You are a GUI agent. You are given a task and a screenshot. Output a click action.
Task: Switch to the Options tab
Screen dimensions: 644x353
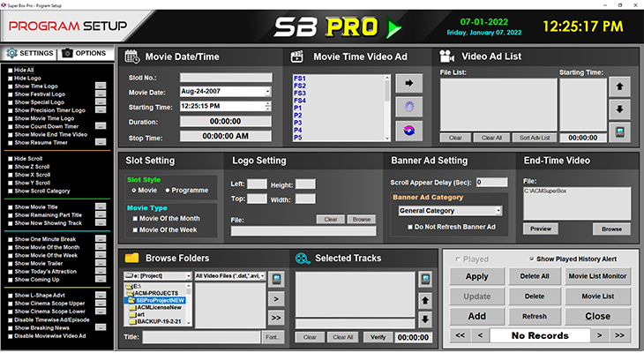coord(85,53)
